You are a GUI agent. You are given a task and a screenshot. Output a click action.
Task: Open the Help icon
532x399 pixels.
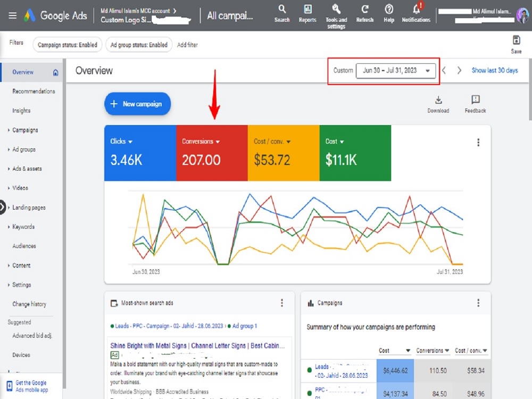coord(389,11)
